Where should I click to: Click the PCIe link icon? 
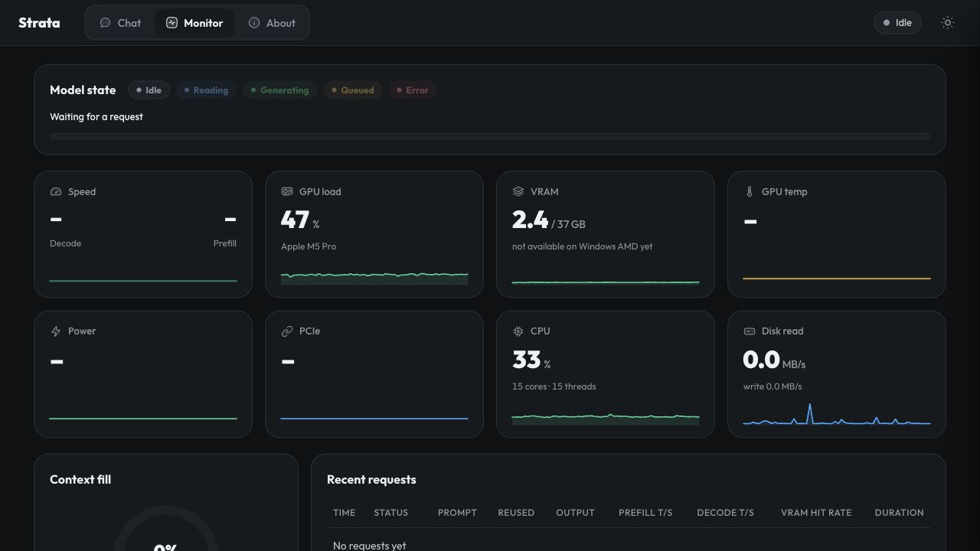click(x=287, y=331)
